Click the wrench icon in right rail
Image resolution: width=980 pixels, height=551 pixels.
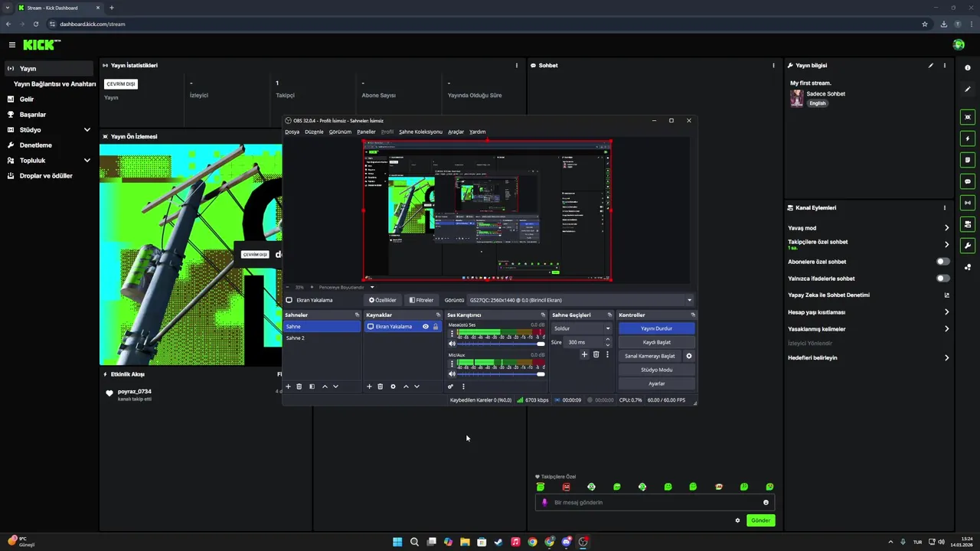coord(968,246)
